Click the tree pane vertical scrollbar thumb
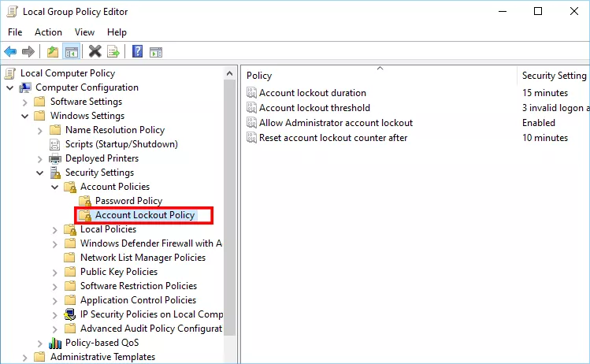 coord(229,207)
